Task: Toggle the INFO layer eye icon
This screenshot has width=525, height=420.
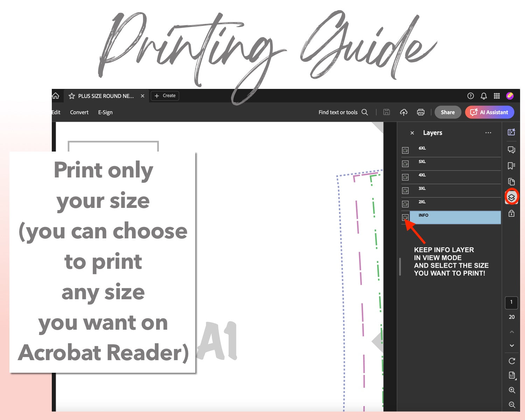Action: click(405, 218)
